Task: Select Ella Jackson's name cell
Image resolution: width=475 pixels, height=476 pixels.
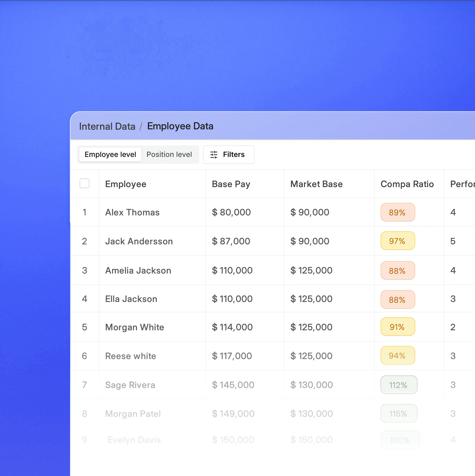Action: pyautogui.click(x=131, y=299)
